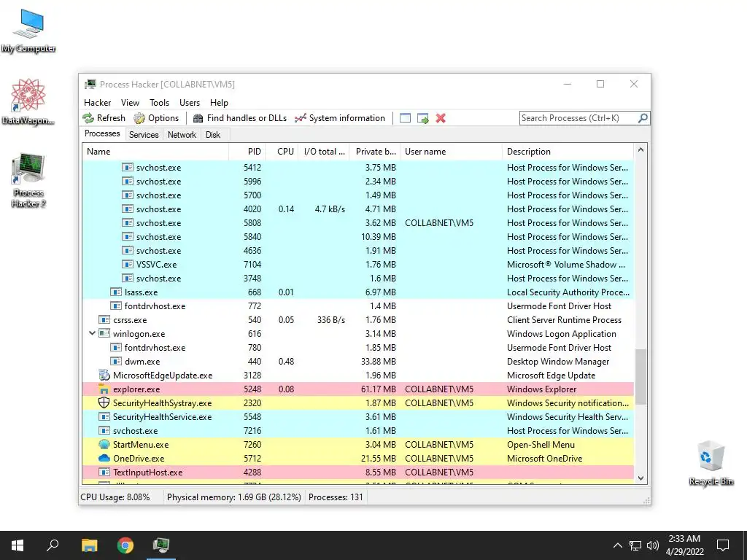
Task: Click the StartMenu.exe shell icon
Action: click(x=104, y=444)
